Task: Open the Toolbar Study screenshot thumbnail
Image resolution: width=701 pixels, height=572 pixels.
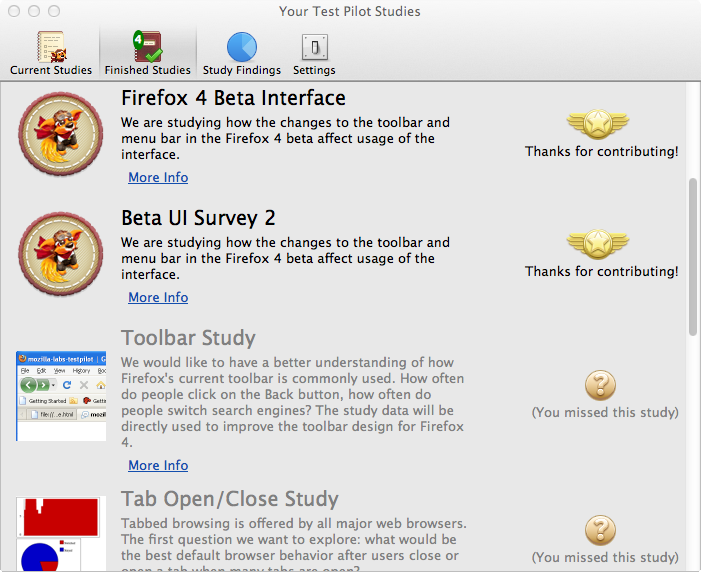Action: click(x=61, y=396)
